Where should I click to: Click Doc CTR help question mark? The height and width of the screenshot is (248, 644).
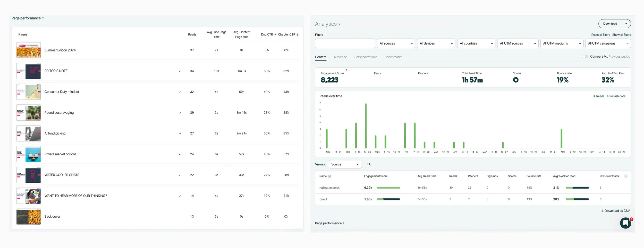pyautogui.click(x=275, y=35)
